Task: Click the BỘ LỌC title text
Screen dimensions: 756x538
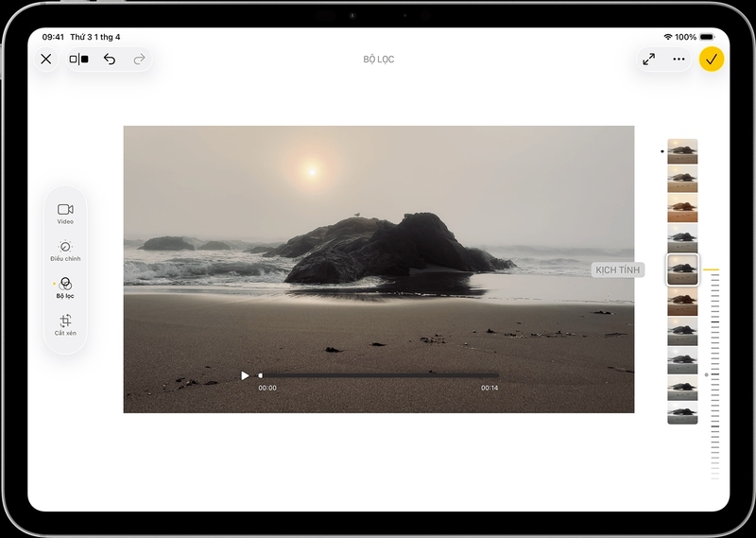Action: click(x=379, y=60)
